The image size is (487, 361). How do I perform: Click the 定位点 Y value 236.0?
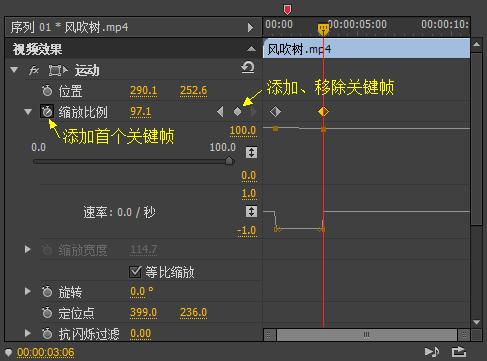click(x=193, y=313)
